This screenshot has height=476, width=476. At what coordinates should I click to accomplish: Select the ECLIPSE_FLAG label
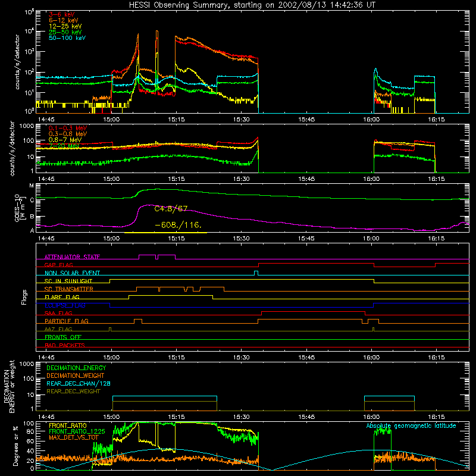click(65, 305)
